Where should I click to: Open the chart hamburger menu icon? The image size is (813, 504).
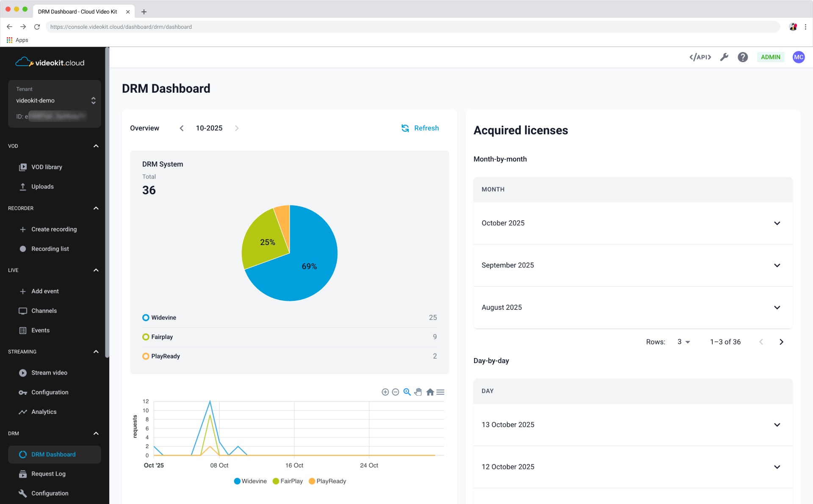(440, 392)
